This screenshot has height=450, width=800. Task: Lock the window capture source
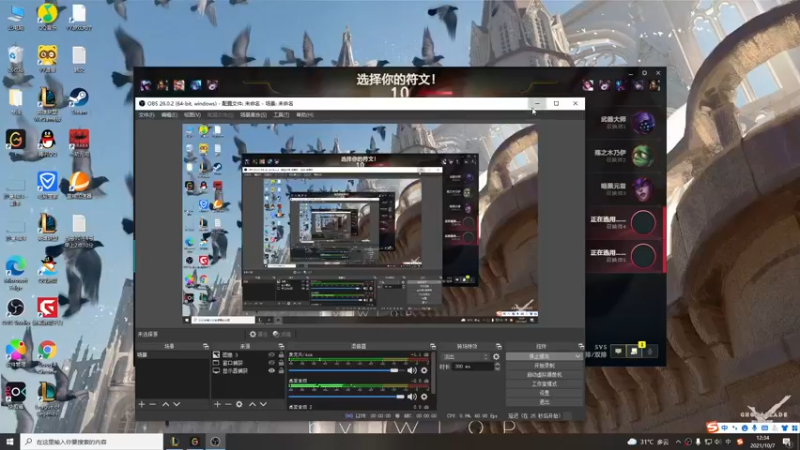281,363
